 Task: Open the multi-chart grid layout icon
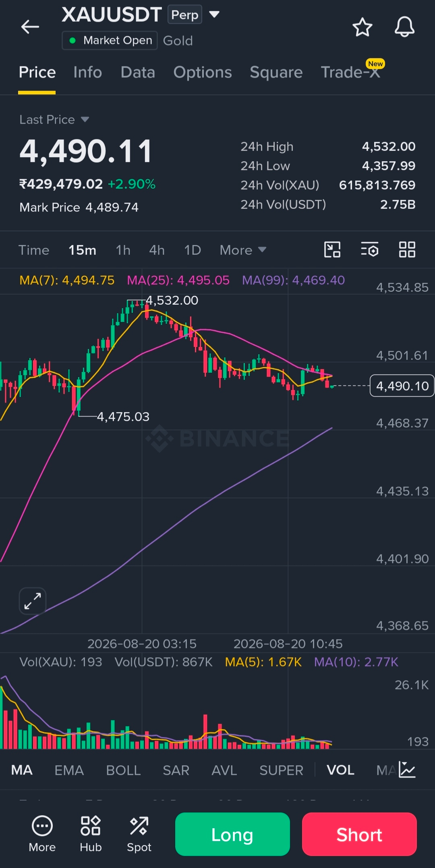tap(407, 249)
